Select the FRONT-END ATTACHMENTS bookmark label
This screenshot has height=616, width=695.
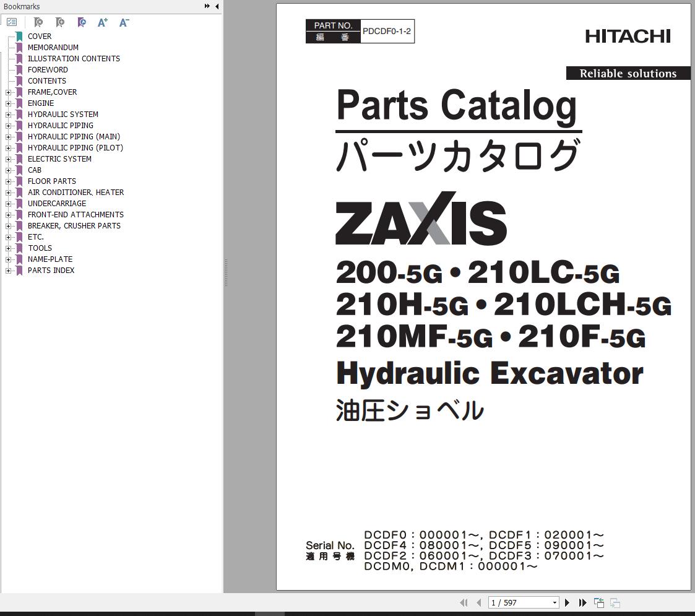(x=76, y=215)
